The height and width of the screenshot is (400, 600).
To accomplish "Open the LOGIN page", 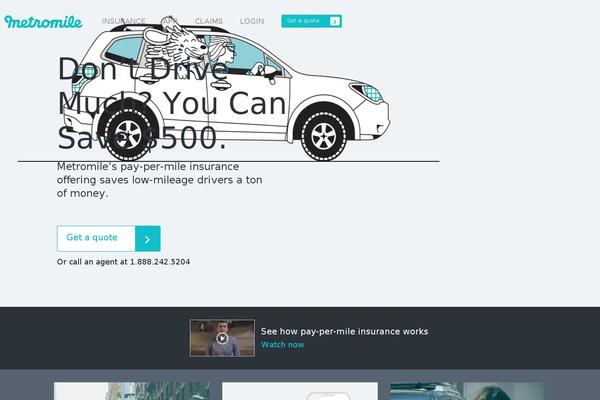I will [x=252, y=21].
